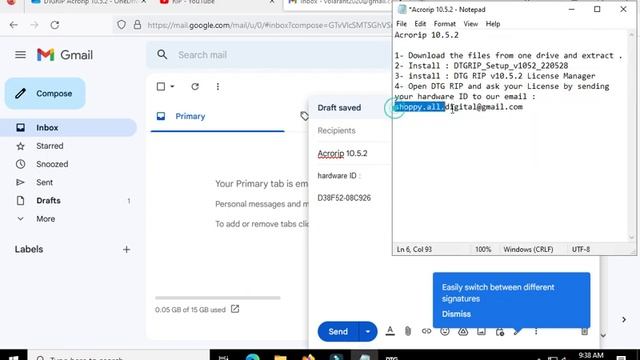Image resolution: width=640 pixels, height=360 pixels.
Task: Open the Notepad Format menu
Action: [x=444, y=24]
